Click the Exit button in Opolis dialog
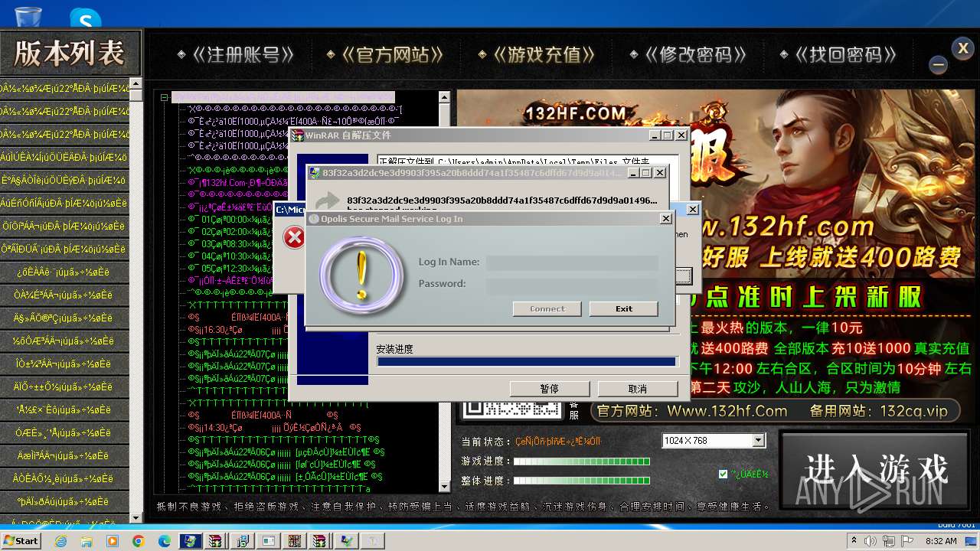The image size is (980, 551). [623, 308]
